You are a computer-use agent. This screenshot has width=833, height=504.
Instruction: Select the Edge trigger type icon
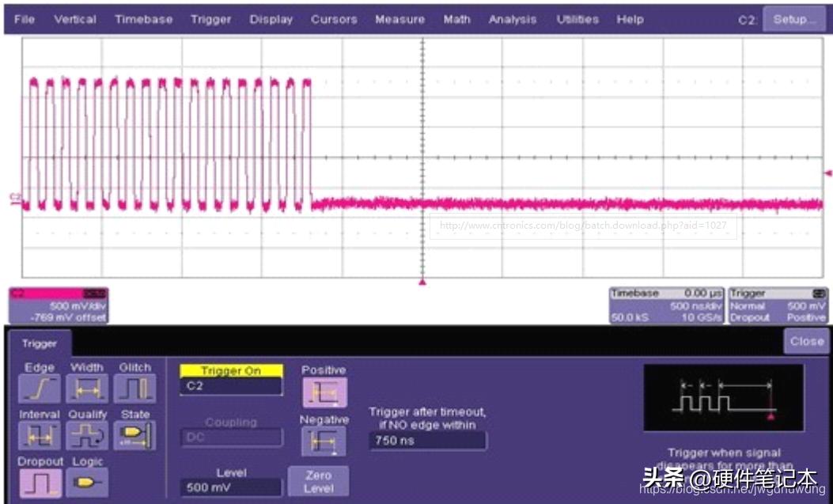click(40, 388)
